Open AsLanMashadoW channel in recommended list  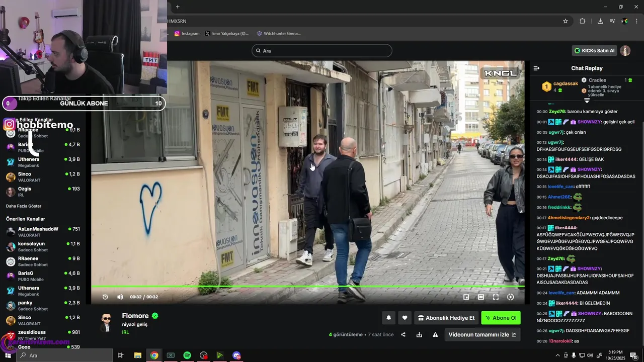point(43,232)
